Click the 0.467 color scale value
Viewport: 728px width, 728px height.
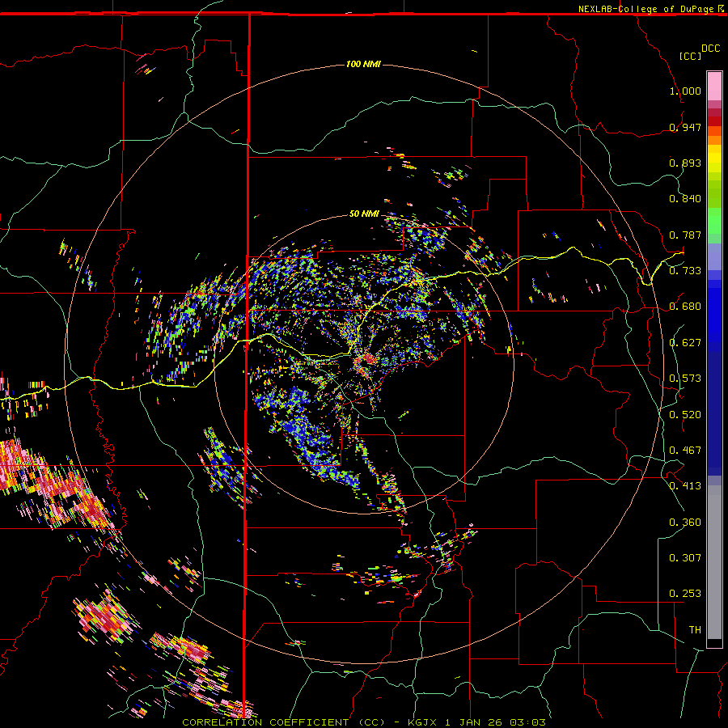tap(685, 451)
